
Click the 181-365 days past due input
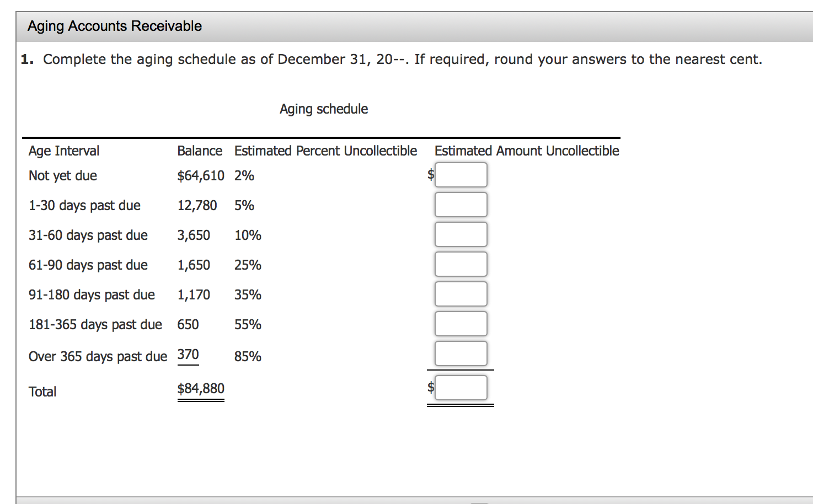(461, 324)
